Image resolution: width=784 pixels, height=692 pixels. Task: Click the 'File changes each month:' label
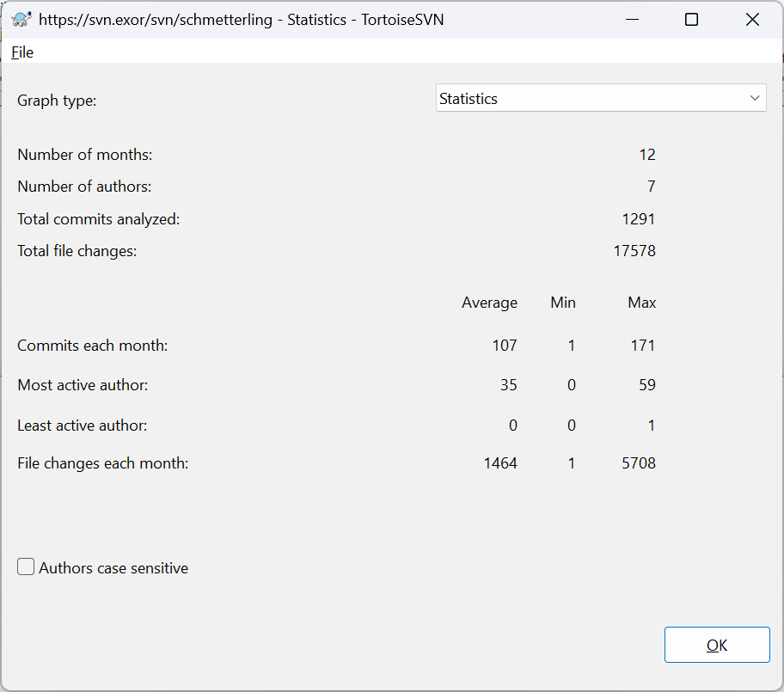point(103,463)
